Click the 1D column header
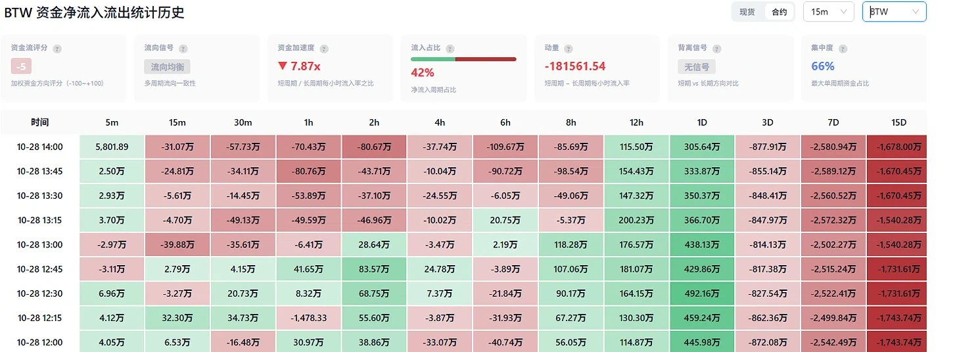This screenshot has height=352, width=980. (702, 122)
